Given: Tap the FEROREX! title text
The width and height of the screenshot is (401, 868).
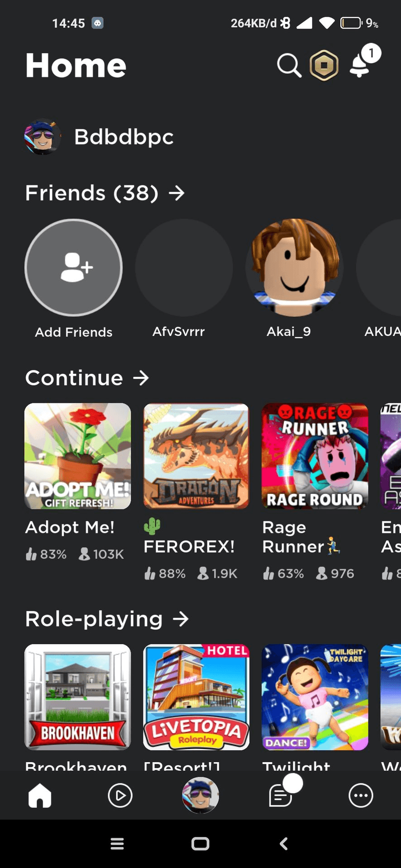Looking at the screenshot, I should point(189,547).
